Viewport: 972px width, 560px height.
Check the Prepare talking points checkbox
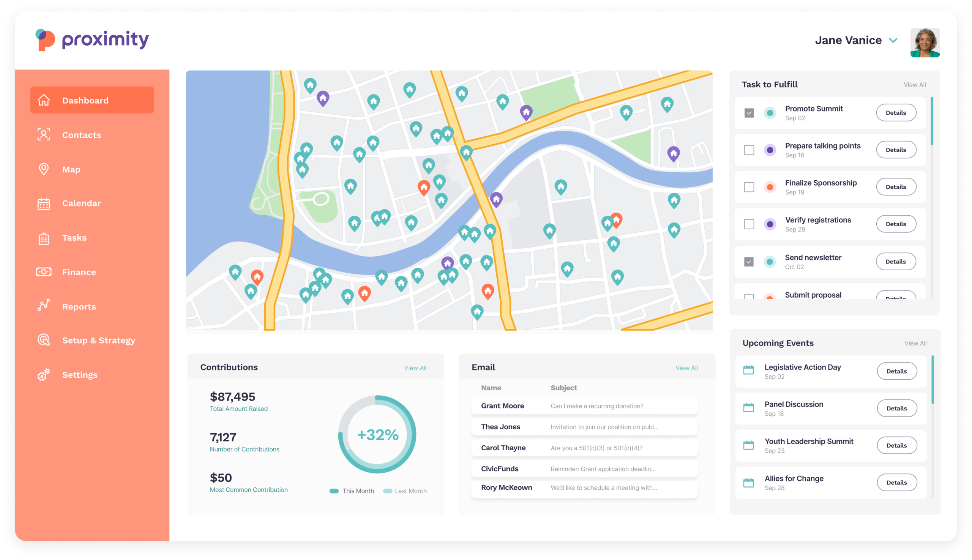point(748,150)
